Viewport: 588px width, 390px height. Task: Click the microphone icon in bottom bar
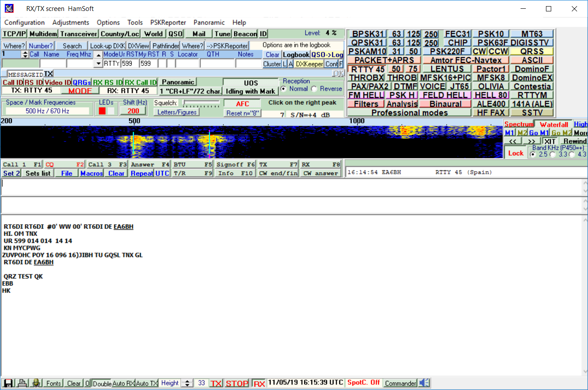coord(36,383)
